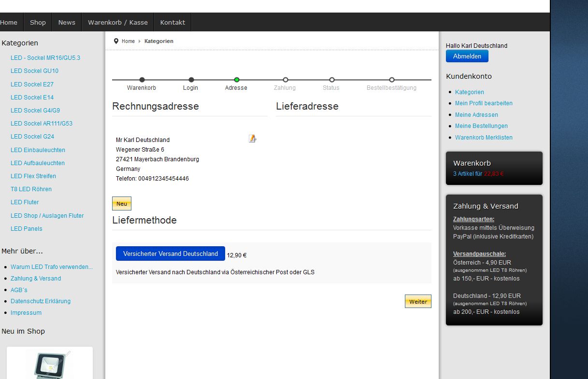Open cart via 3 Artikel für link
Viewport: 588px width, 379px height.
click(x=468, y=173)
